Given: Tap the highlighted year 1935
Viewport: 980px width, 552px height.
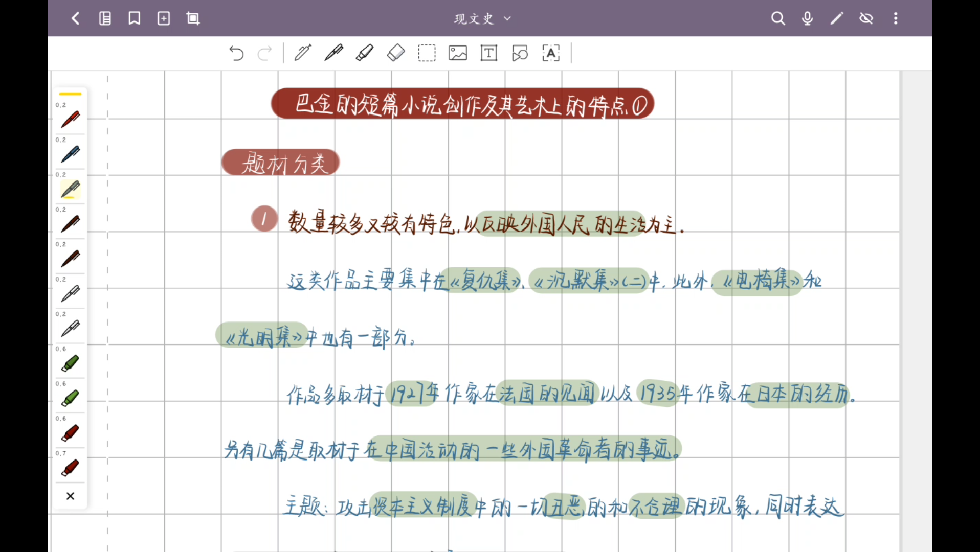Looking at the screenshot, I should pyautogui.click(x=658, y=394).
